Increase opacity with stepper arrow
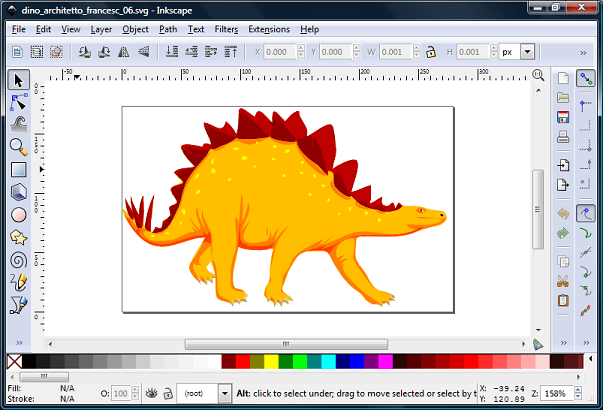Image resolution: width=603 pixels, height=410 pixels. click(x=135, y=390)
